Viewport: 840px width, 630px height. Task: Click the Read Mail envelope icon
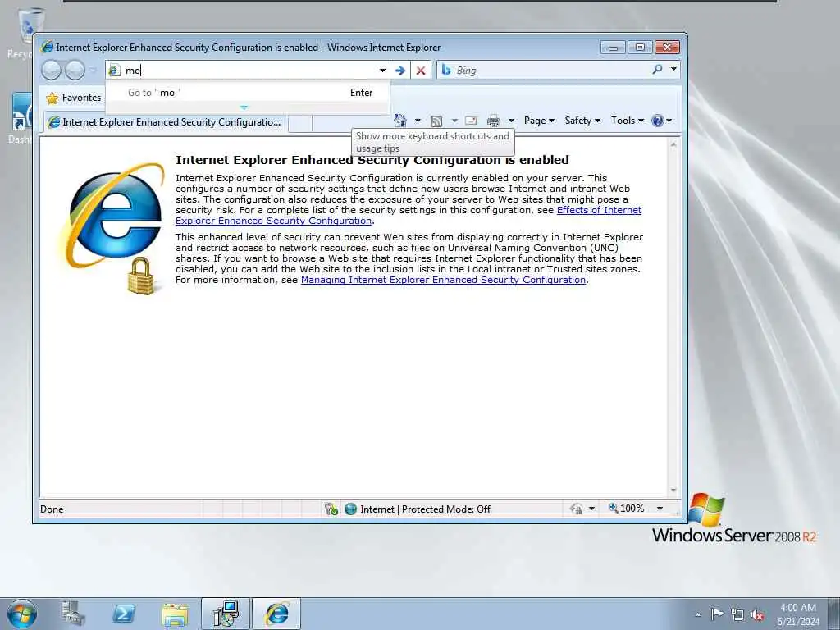click(471, 121)
